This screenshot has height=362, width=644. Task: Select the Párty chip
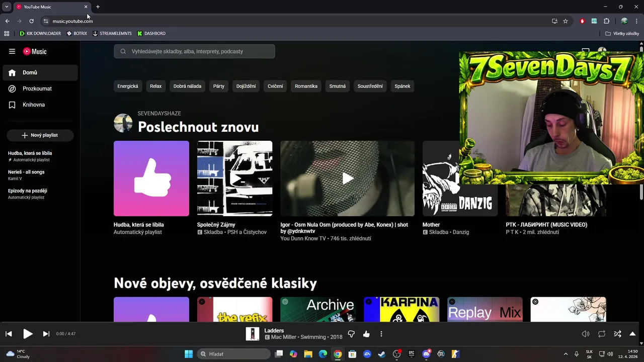click(219, 86)
